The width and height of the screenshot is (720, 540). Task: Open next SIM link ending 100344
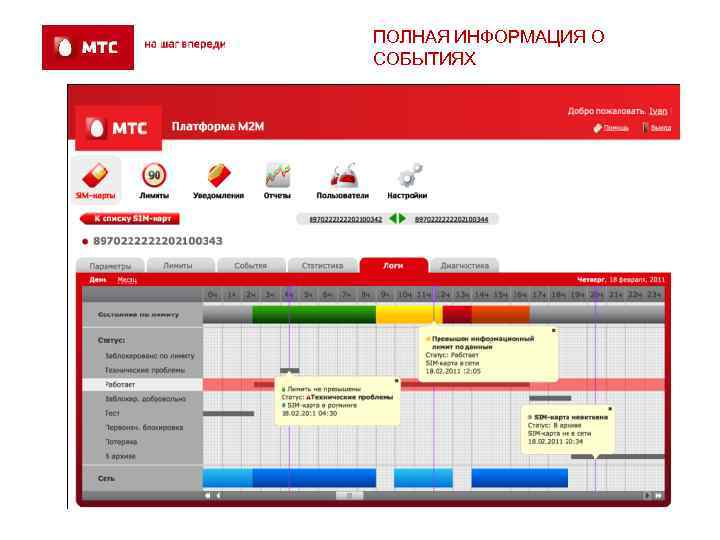pyautogui.click(x=451, y=219)
